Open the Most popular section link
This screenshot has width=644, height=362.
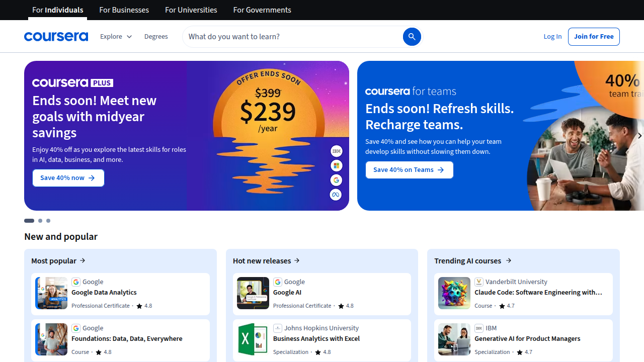tap(58, 260)
